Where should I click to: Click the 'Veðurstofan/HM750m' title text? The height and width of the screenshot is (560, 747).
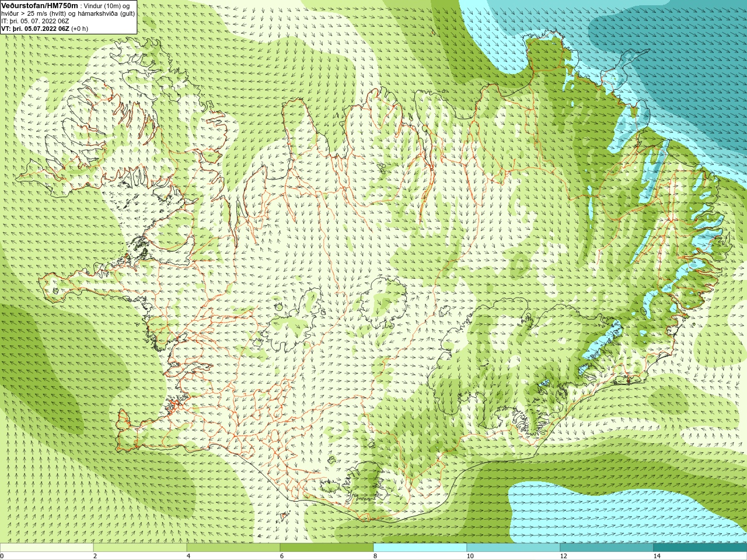pos(39,5)
